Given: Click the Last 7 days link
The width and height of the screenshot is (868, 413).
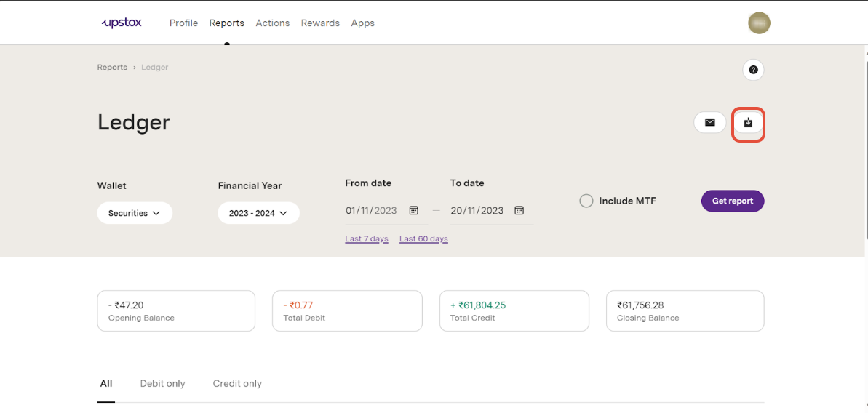Looking at the screenshot, I should coord(367,238).
